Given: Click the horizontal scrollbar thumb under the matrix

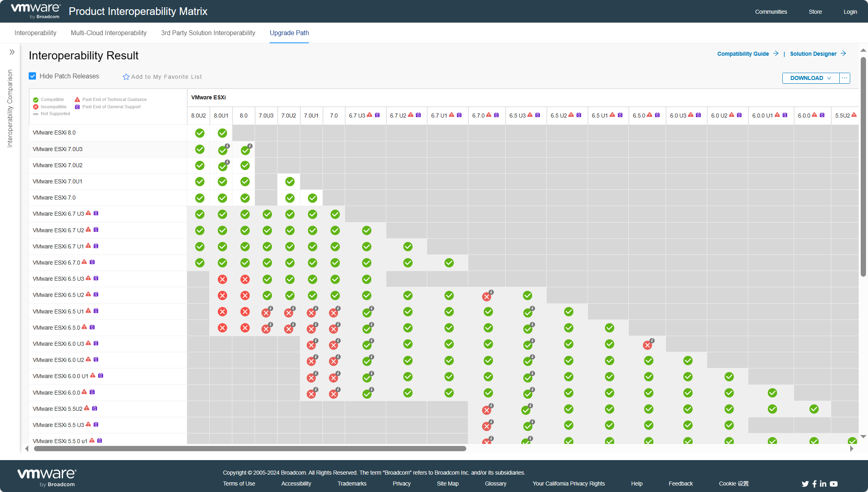Looking at the screenshot, I should click(x=250, y=448).
